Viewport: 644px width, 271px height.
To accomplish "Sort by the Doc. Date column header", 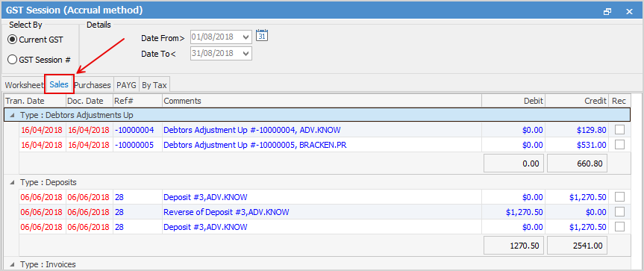I will click(90, 101).
